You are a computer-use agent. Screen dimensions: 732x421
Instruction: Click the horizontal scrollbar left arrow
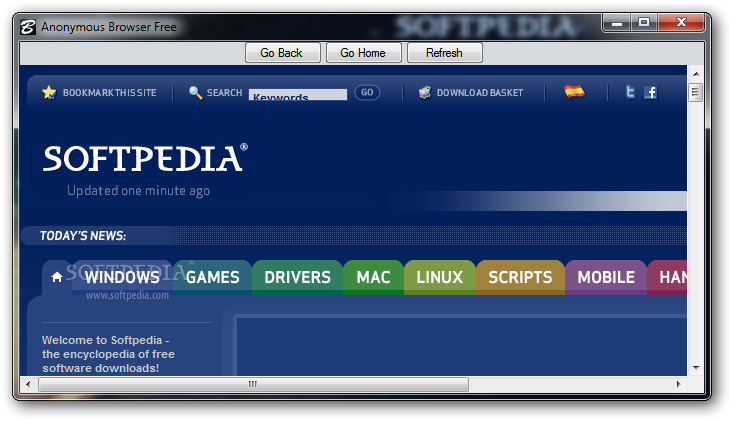pyautogui.click(x=28, y=384)
